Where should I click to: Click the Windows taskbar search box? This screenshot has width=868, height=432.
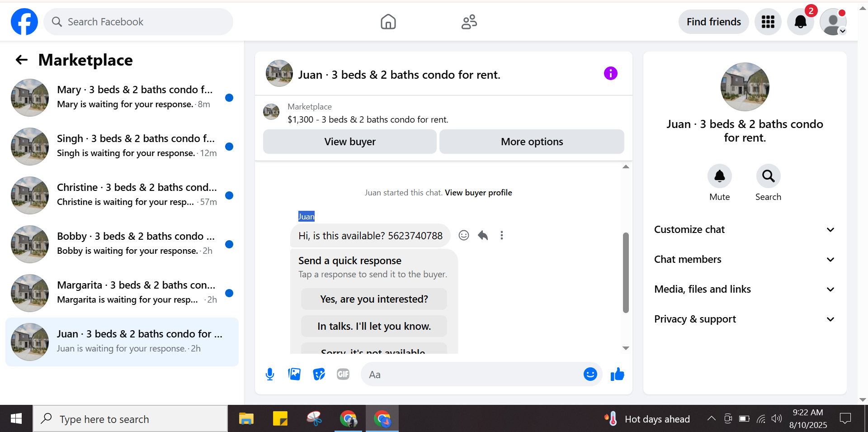coord(130,419)
